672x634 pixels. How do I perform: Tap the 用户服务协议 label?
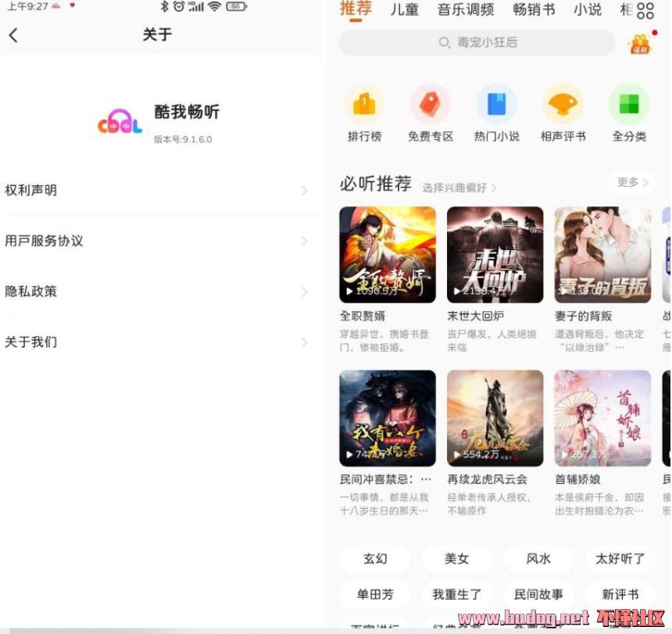point(44,241)
